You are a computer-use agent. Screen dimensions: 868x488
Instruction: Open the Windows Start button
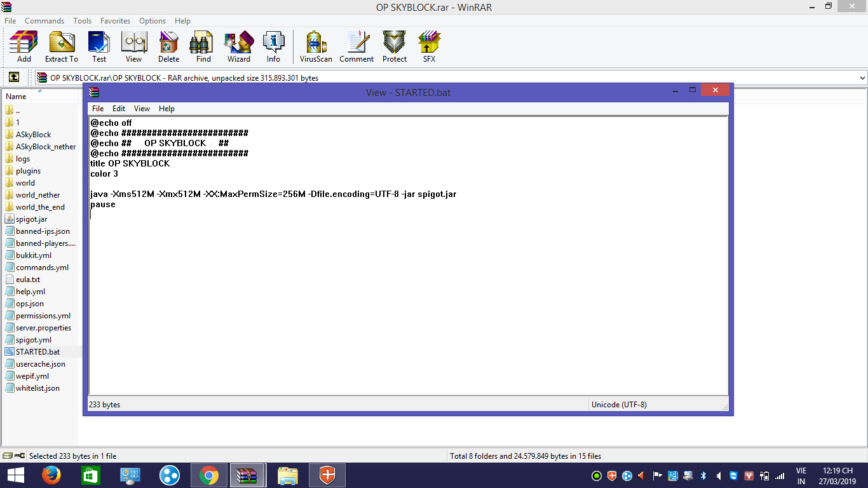click(x=16, y=475)
